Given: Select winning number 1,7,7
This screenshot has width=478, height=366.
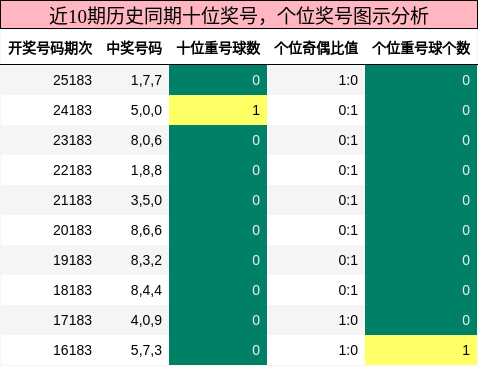Looking at the screenshot, I should [x=146, y=80].
